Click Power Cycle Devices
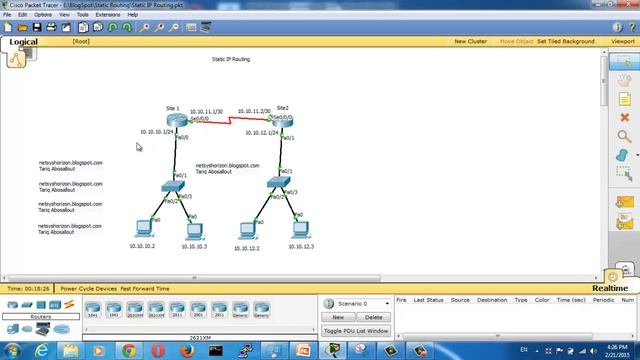This screenshot has height=360, width=640. tap(89, 289)
